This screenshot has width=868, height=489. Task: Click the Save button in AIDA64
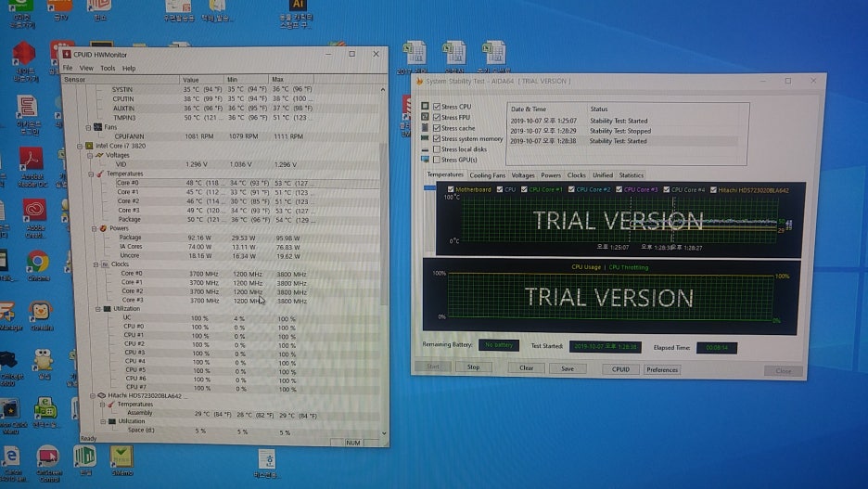click(568, 368)
